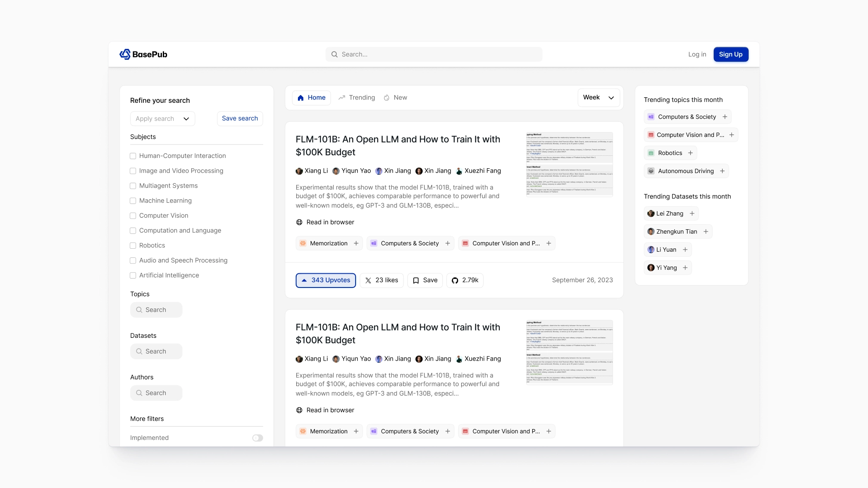Add Robotics trending topic with plus icon

[691, 153]
